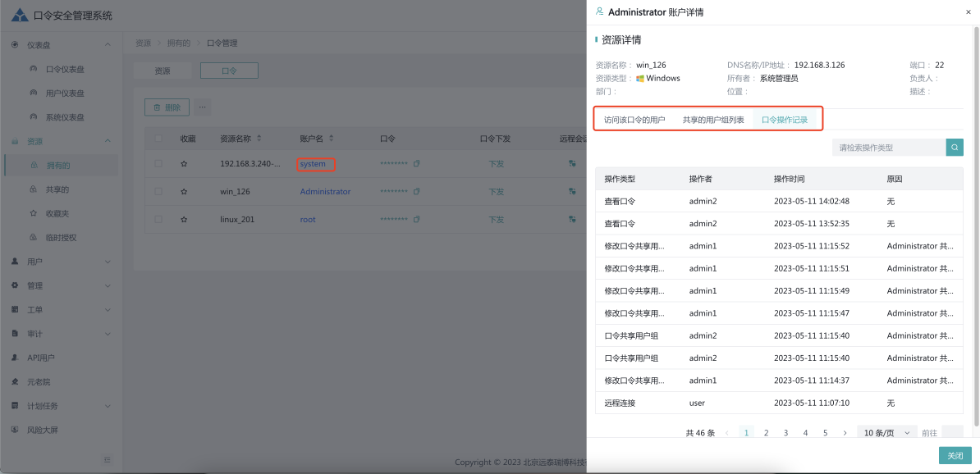Viewport: 980px width, 474px height.
Task: Click the 账户名 column sort icon
Action: [x=332, y=139]
